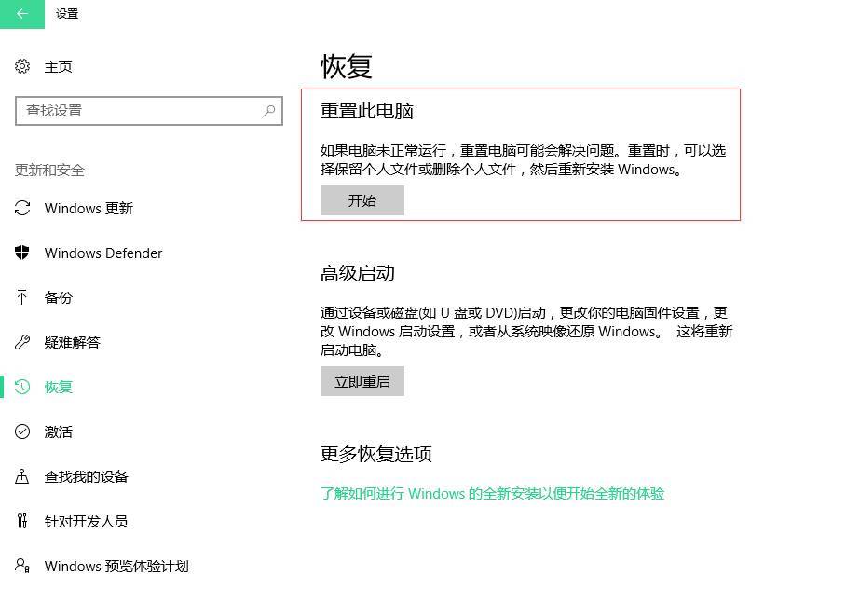The width and height of the screenshot is (846, 616).
Task: Click the 立即重启 button
Action: pos(362,381)
